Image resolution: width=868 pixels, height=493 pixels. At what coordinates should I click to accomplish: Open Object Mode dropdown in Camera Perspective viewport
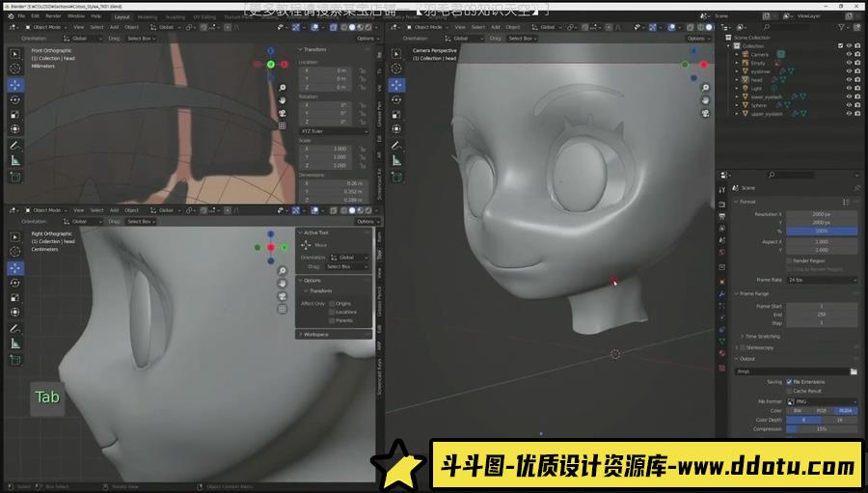tap(427, 27)
